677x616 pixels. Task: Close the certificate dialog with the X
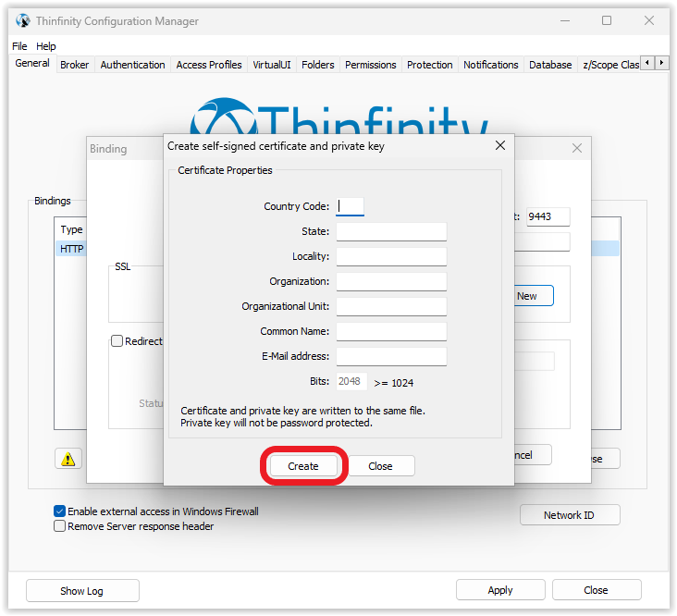[500, 145]
